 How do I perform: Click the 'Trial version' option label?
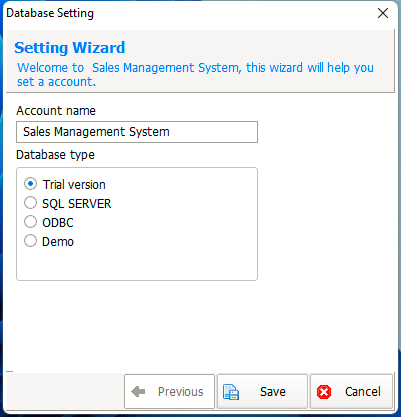click(74, 184)
